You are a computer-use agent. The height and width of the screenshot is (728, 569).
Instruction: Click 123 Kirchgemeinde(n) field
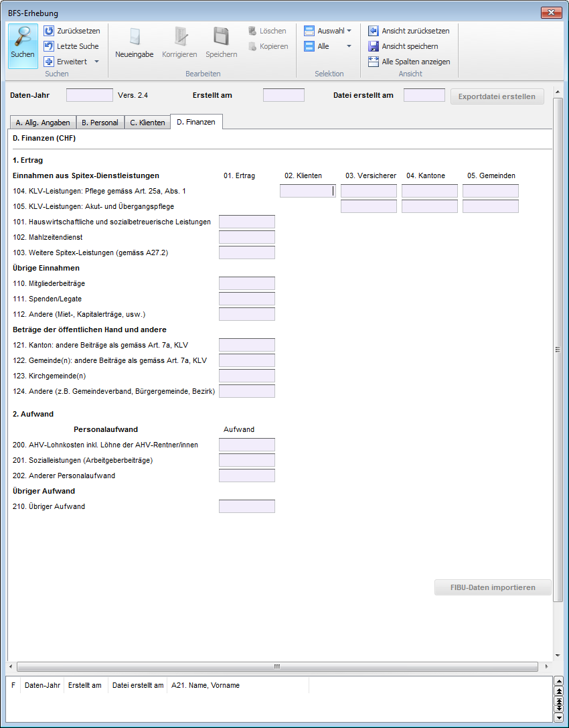pos(247,376)
